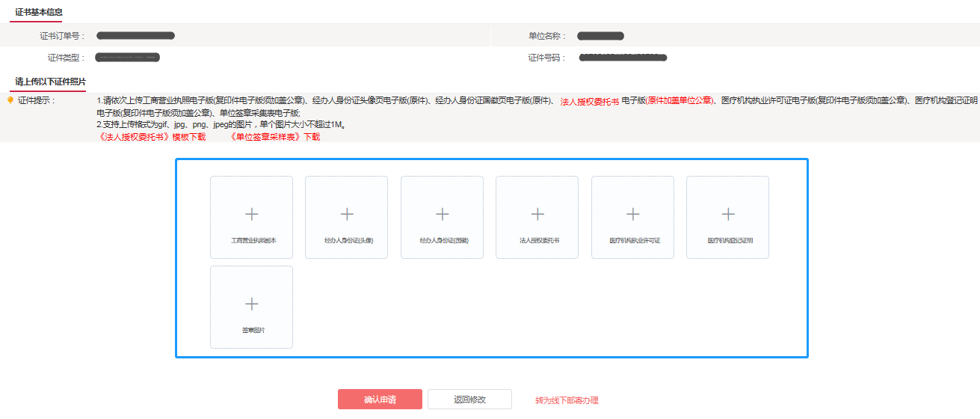Upload 经办人身份证(国徽) via plus icon

click(x=442, y=215)
